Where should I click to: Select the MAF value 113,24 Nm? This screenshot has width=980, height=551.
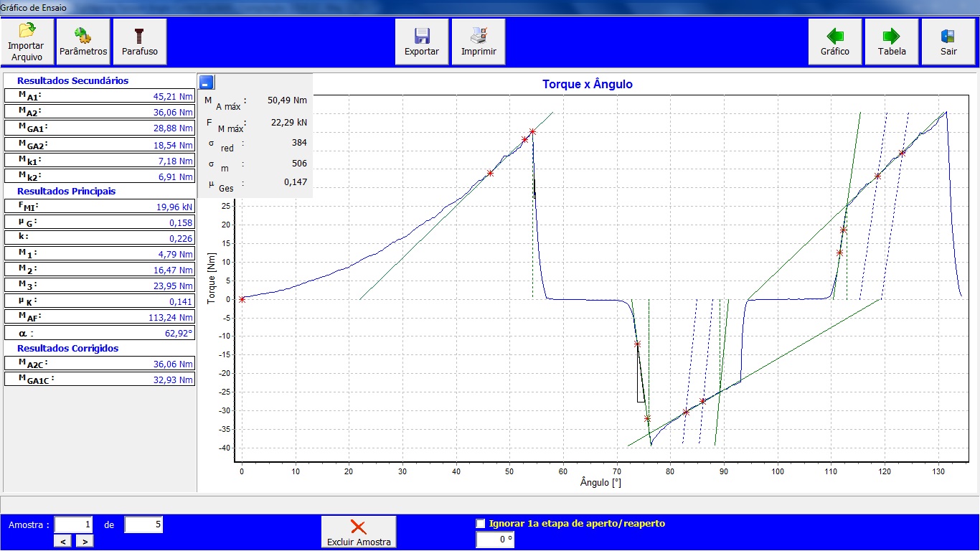(x=171, y=318)
